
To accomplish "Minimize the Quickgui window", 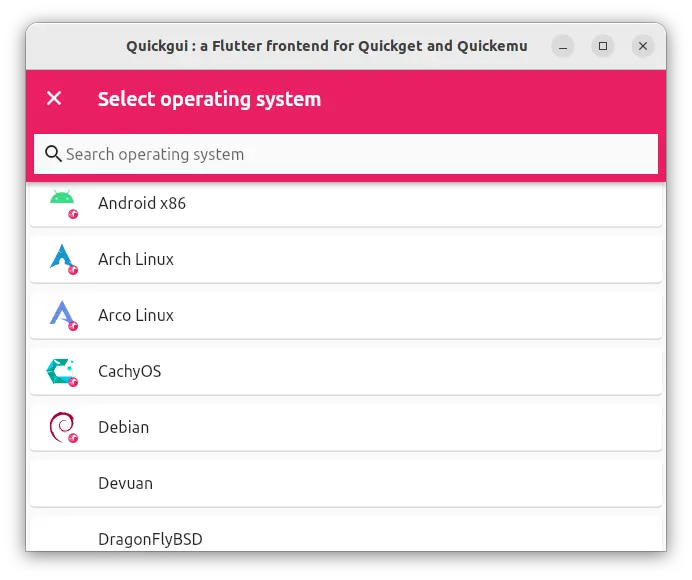I will [563, 46].
